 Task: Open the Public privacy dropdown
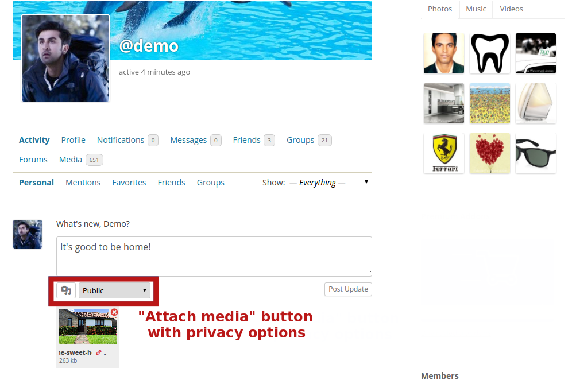pos(114,290)
